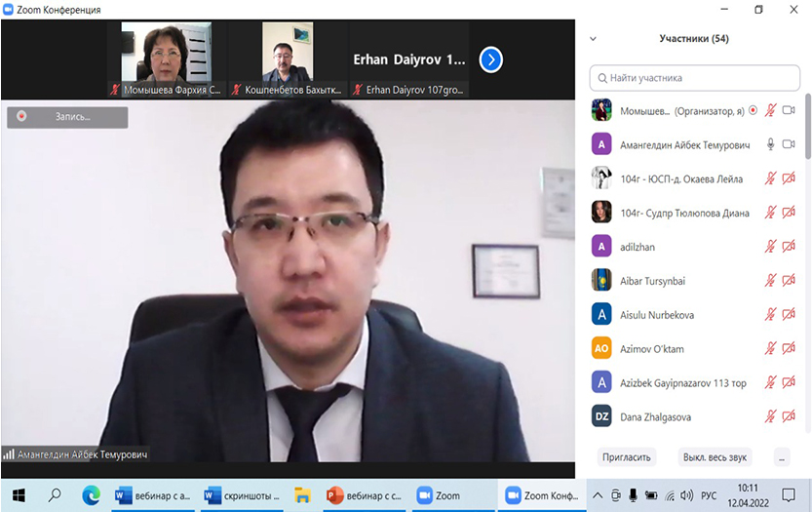This screenshot has width=812, height=512.
Task: Click microphone icon for Амангелдин Айбек Темурович
Action: (x=770, y=144)
